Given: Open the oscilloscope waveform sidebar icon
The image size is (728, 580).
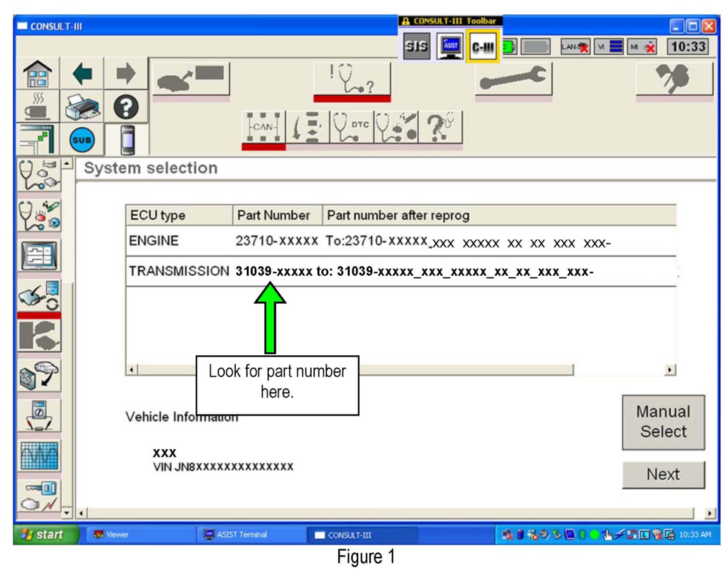Looking at the screenshot, I should tap(39, 456).
